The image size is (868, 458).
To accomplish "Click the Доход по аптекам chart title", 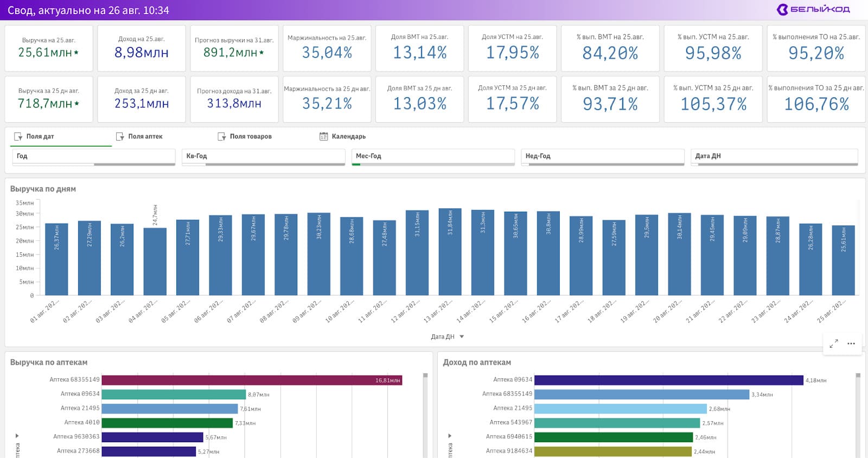I will tap(477, 362).
